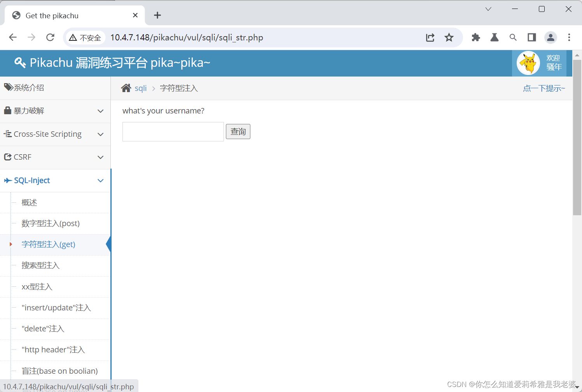Open the browser extensions puzzle icon
Viewport: 582px width, 392px height.
475,37
